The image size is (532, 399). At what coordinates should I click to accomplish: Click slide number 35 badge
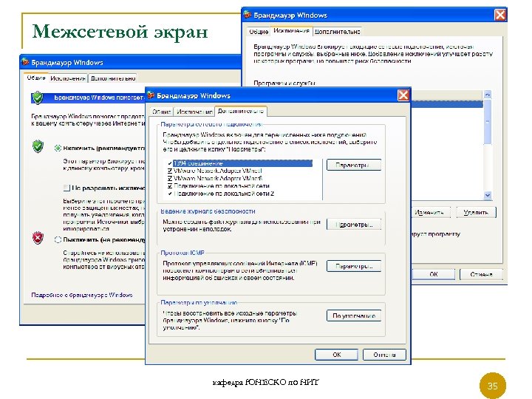[492, 386]
